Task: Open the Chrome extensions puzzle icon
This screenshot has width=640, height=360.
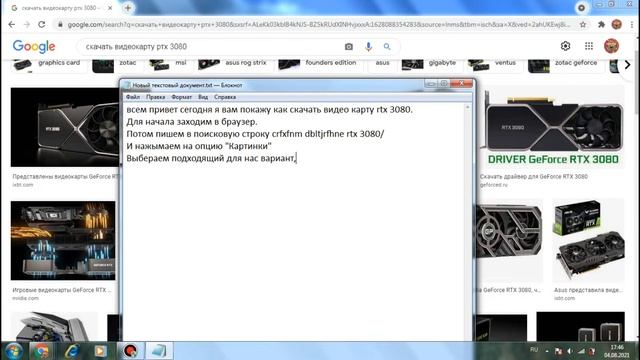Action: pyautogui.click(x=601, y=24)
